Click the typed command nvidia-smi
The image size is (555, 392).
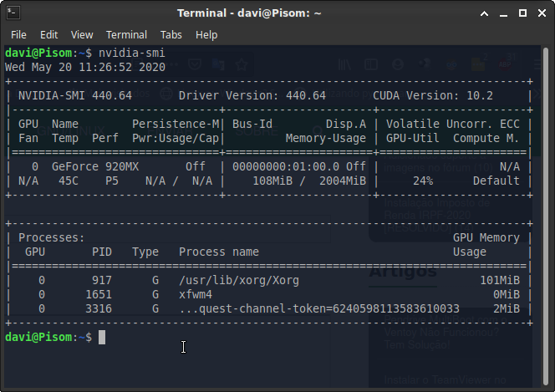[x=132, y=53]
